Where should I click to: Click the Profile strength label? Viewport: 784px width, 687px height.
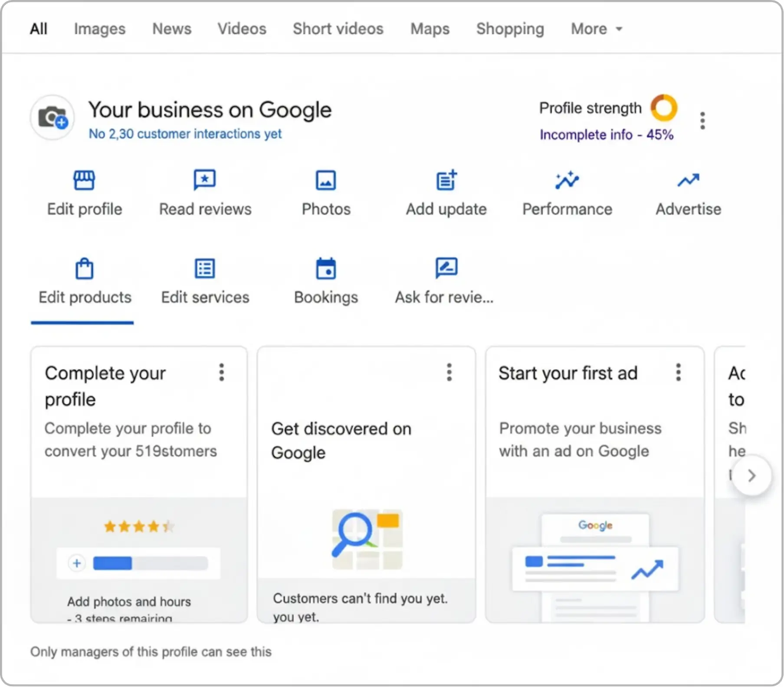click(x=590, y=108)
